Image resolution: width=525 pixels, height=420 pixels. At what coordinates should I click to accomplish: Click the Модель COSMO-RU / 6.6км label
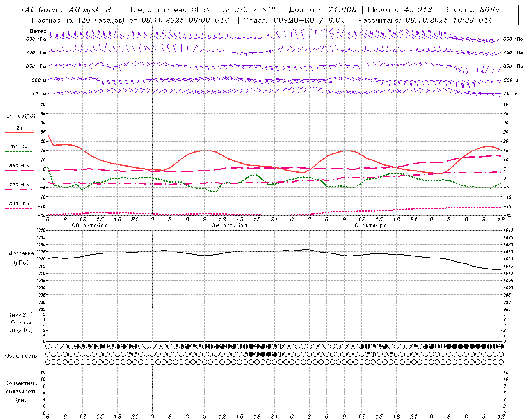tap(295, 20)
